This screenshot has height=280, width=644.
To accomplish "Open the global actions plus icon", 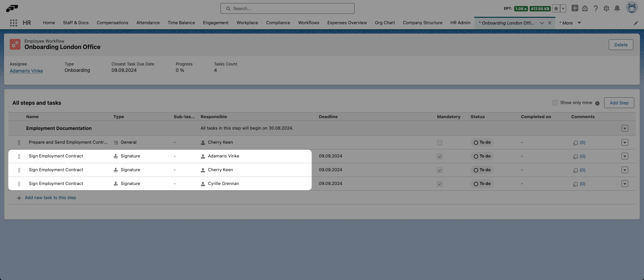I will [x=575, y=8].
